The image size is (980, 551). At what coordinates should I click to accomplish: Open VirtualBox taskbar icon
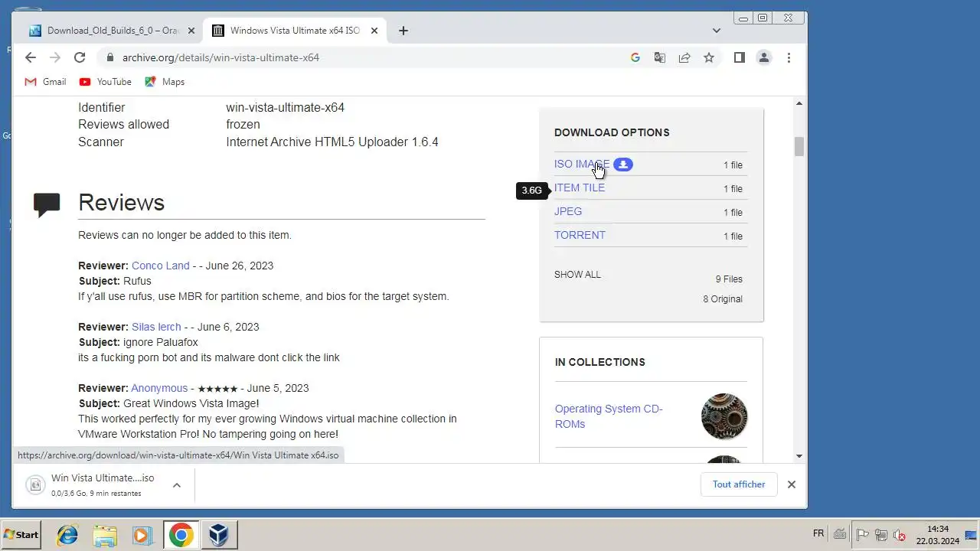(219, 534)
